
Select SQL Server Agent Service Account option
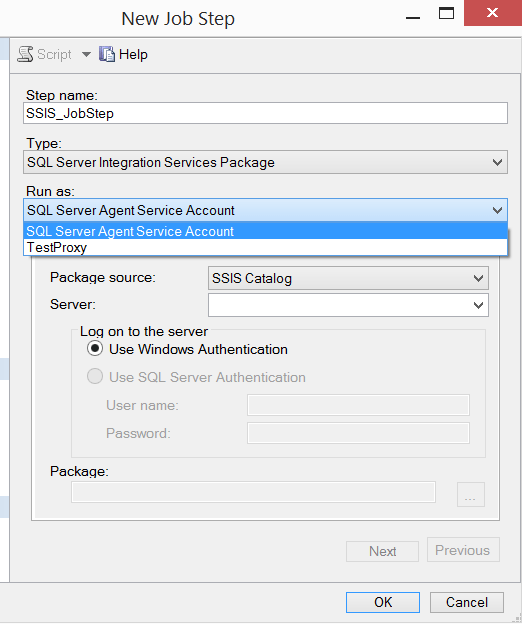click(x=265, y=231)
